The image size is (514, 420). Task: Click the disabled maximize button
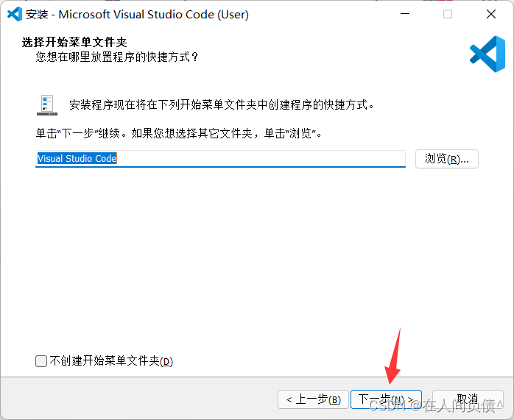tap(448, 14)
